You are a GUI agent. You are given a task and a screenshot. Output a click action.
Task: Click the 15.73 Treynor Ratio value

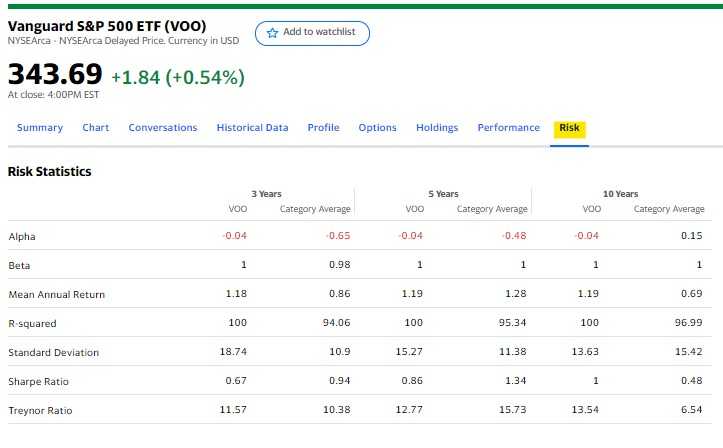513,410
